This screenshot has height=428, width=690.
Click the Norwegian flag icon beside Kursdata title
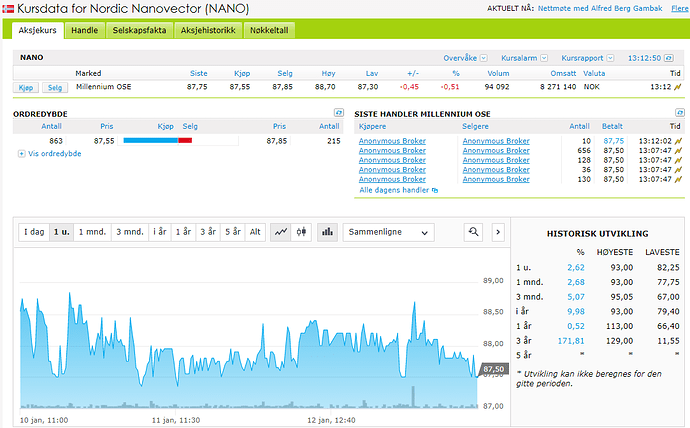click(x=8, y=8)
